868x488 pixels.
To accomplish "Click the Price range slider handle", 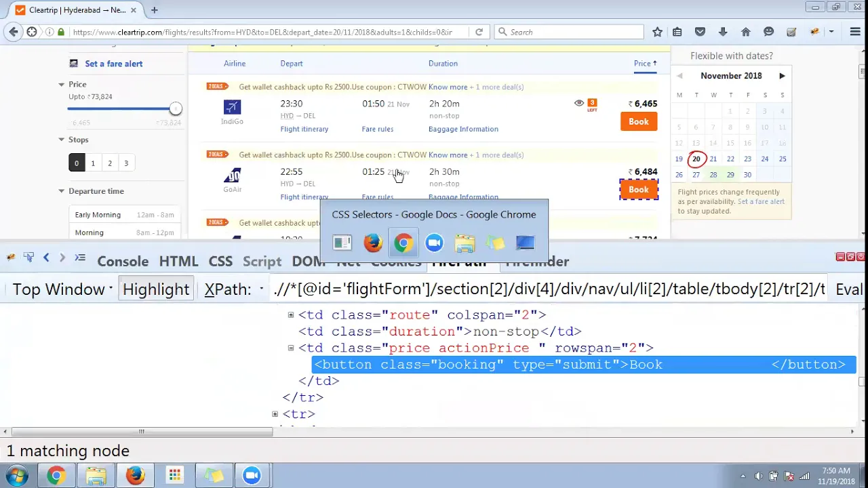I will pos(176,108).
